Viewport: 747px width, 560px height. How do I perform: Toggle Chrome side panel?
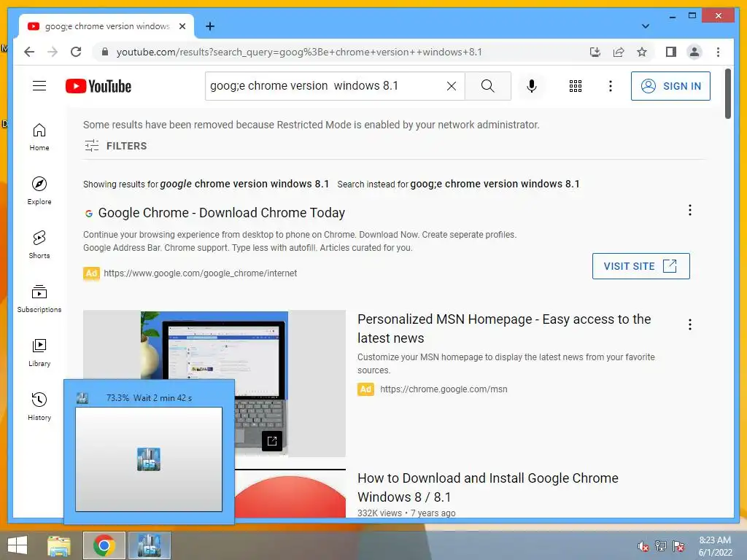click(x=671, y=52)
